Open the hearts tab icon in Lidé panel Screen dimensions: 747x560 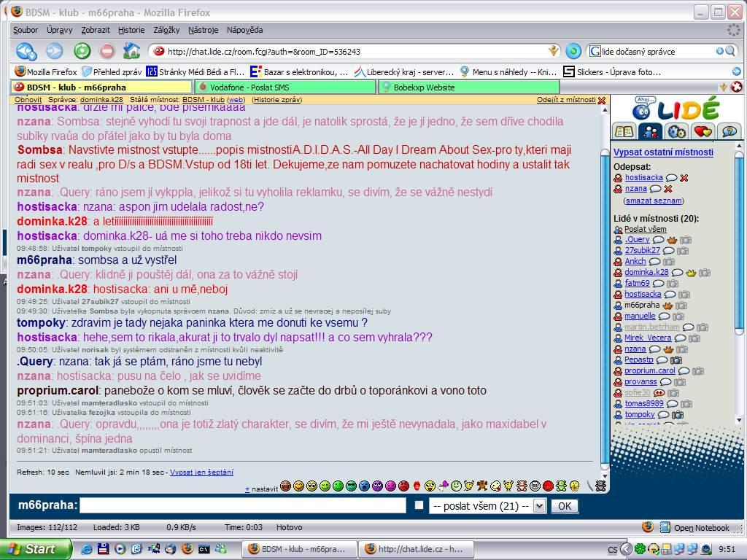point(703,131)
